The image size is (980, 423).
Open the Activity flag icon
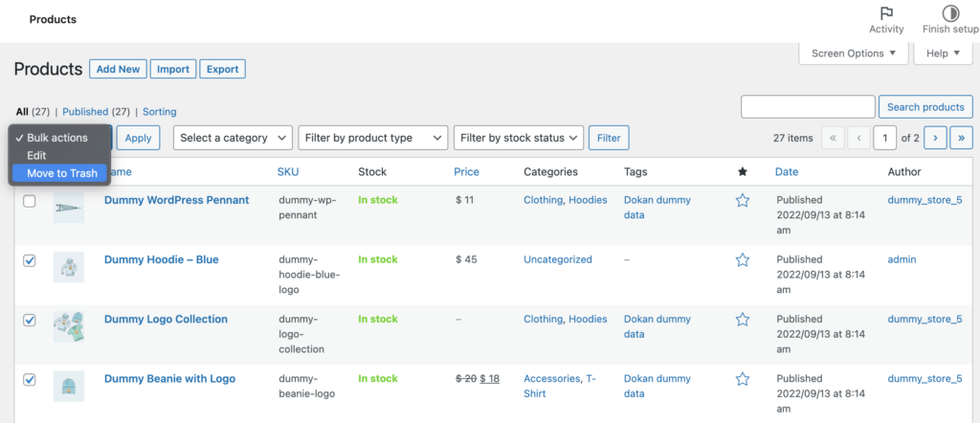tap(886, 13)
